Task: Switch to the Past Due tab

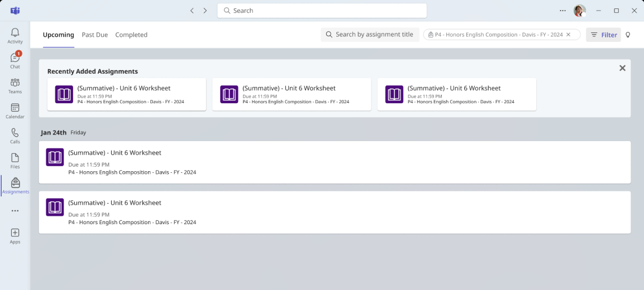Action: (95, 35)
